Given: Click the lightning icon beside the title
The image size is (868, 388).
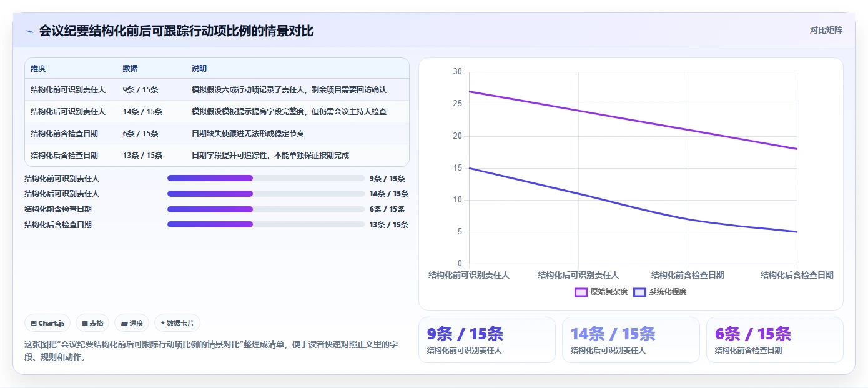Looking at the screenshot, I should click(29, 31).
